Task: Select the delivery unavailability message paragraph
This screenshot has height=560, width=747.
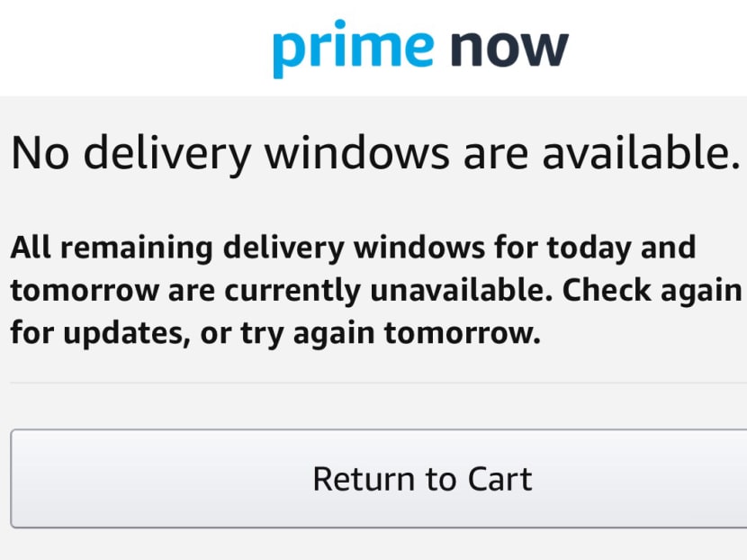Action: 373,289
